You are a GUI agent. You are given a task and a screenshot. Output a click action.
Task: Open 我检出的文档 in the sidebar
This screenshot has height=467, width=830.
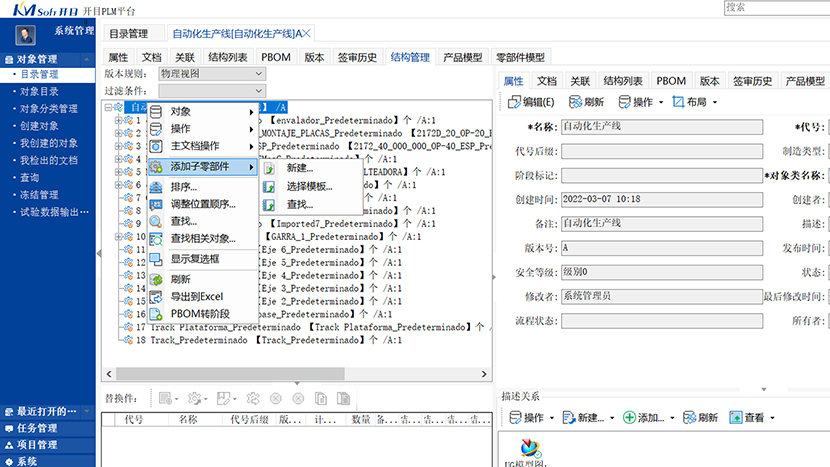click(48, 160)
